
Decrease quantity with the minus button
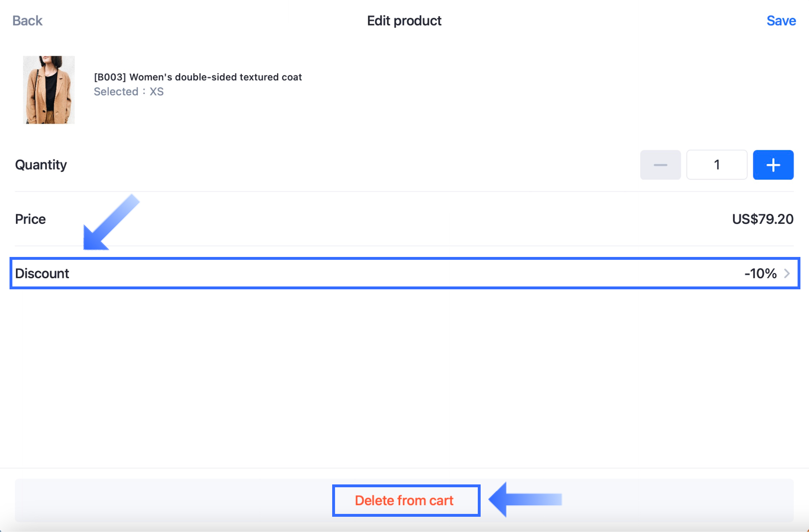coord(660,165)
